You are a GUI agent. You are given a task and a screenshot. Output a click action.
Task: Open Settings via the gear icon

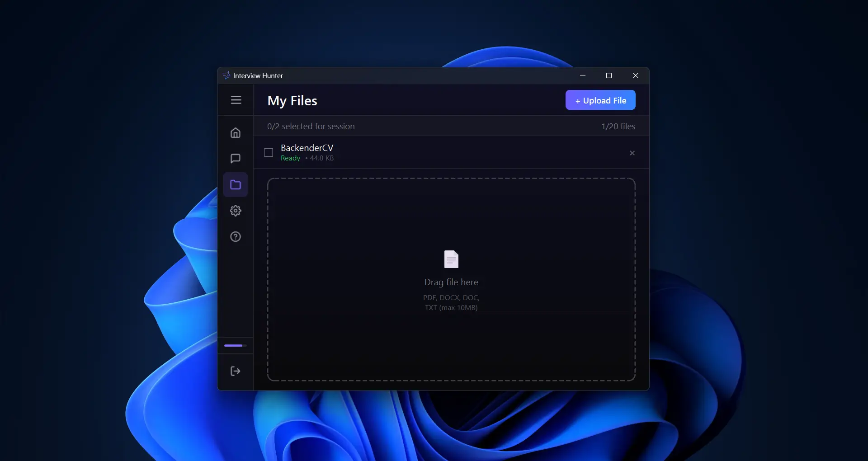pos(236,211)
